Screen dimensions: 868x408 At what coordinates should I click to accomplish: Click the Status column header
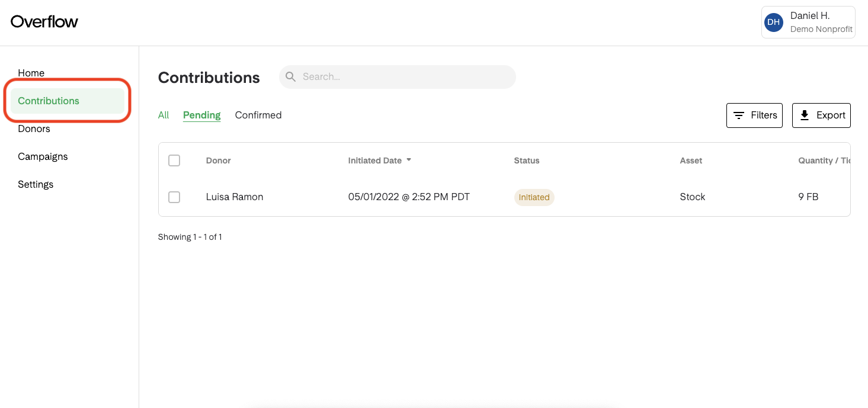527,160
